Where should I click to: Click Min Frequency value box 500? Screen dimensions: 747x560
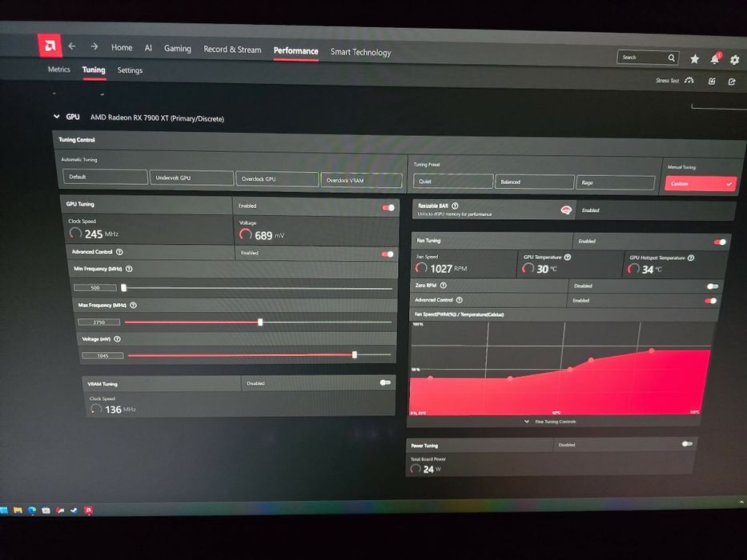pyautogui.click(x=95, y=288)
